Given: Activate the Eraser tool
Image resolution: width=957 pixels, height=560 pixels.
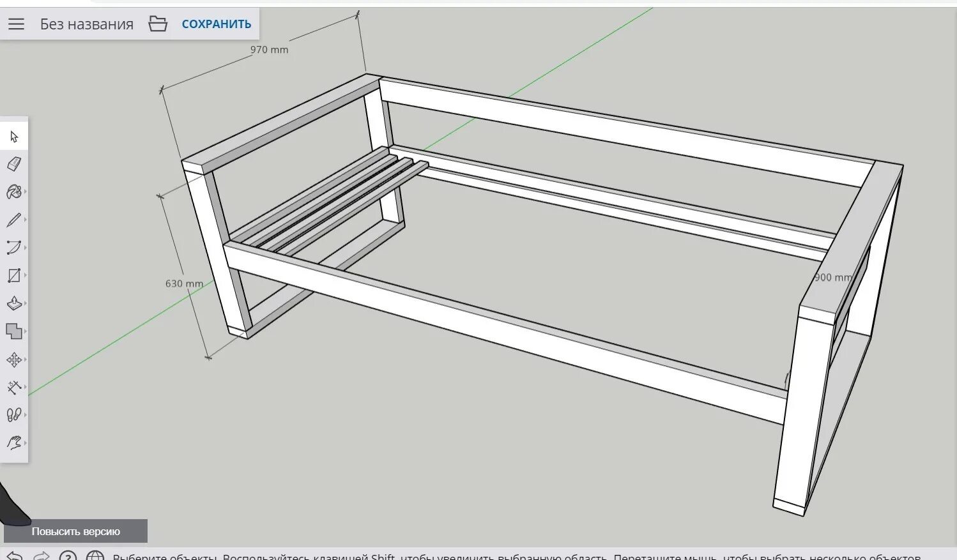Looking at the screenshot, I should (14, 164).
